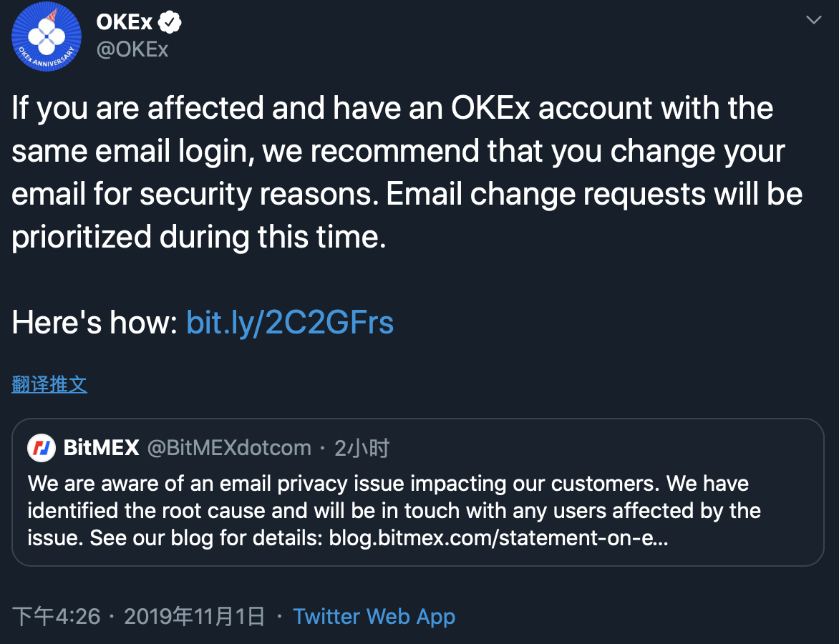This screenshot has height=644, width=839.
Task: Click the 翻译推文 translate tweet link
Action: pos(49,384)
